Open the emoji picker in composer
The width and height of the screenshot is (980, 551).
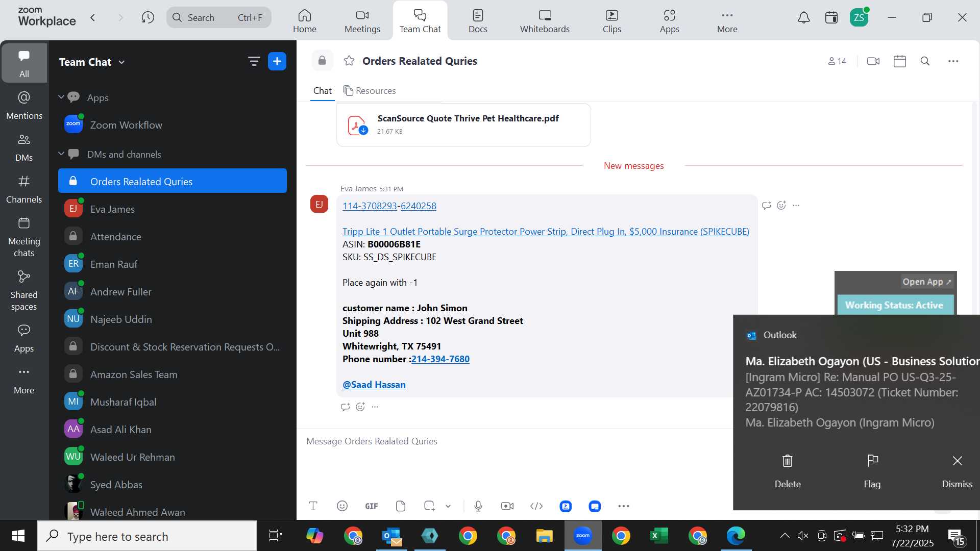point(342,506)
